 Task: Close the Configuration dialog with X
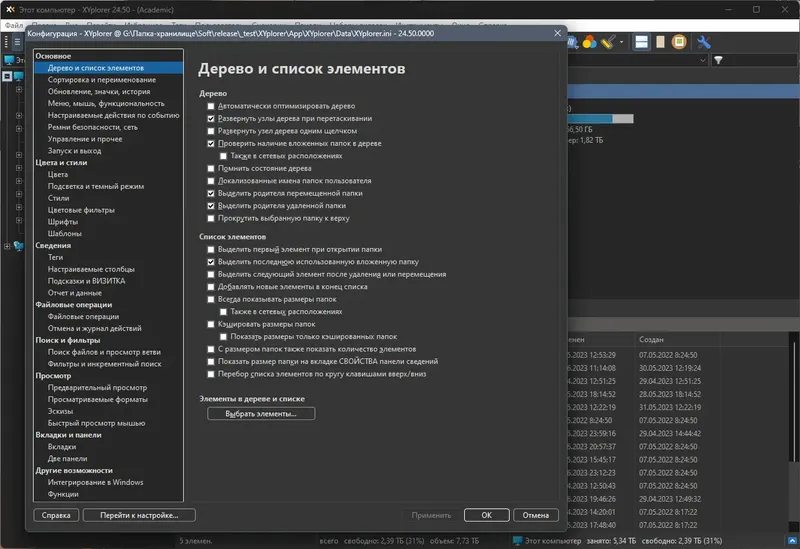(x=557, y=33)
